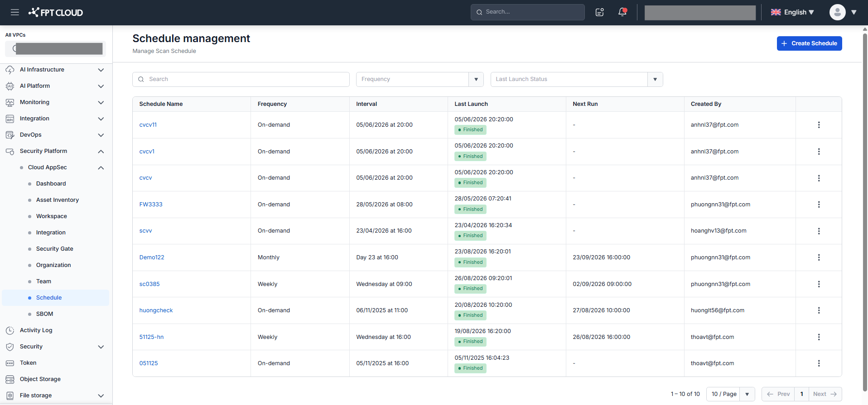Click the Security Platform icon
Screen dimensions: 868x405
coord(10,151)
